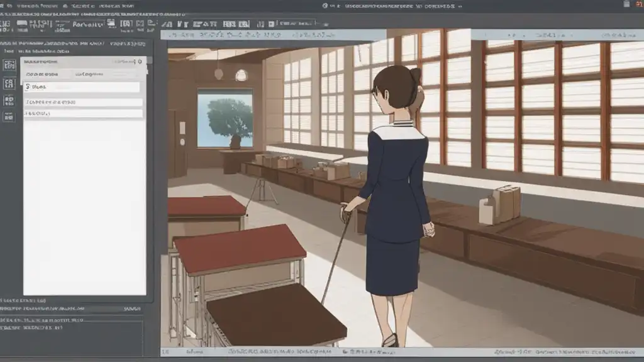The image size is (644, 362).
Task: Click the white square stop icon in toolbar
Action: (x=272, y=25)
